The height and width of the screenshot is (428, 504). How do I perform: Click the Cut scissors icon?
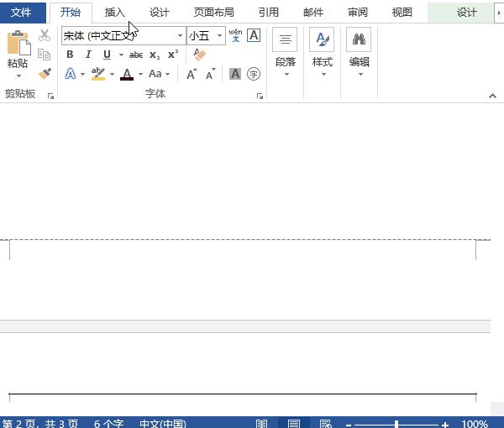(x=45, y=35)
